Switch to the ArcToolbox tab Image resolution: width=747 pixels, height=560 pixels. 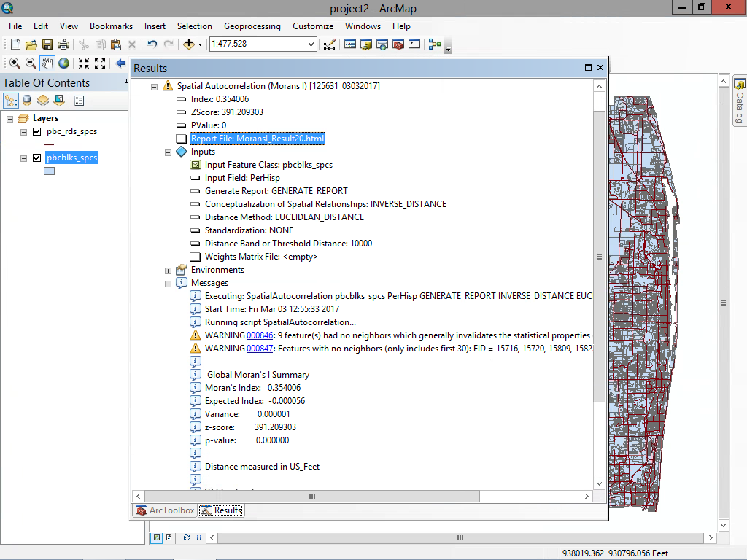166,510
